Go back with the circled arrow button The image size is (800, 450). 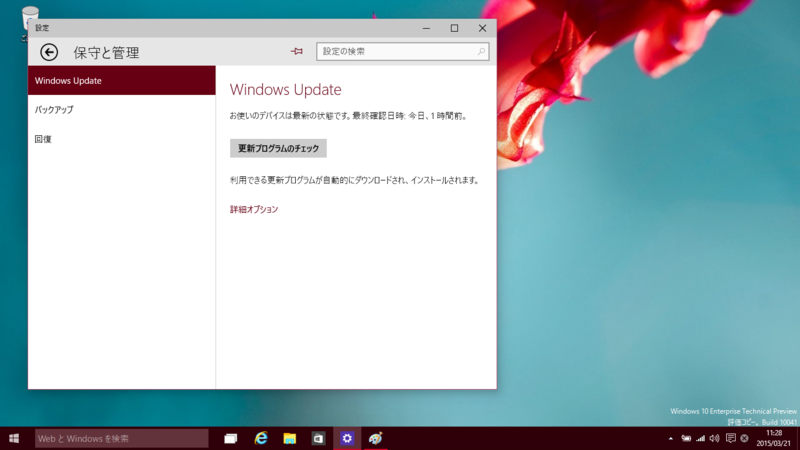pos(49,52)
